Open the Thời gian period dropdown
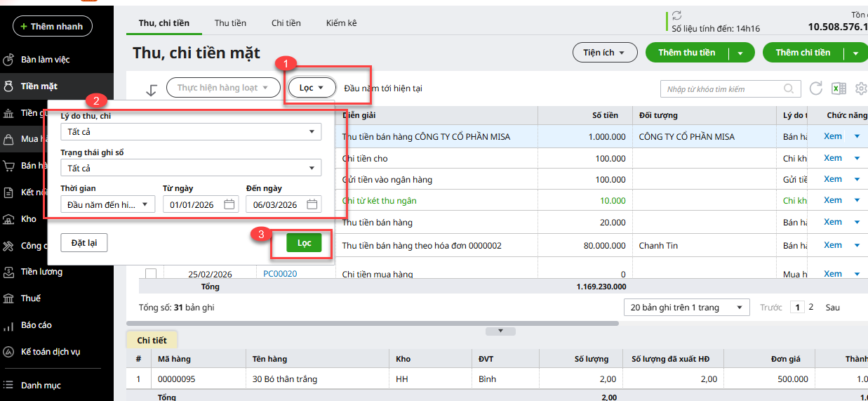The width and height of the screenshot is (868, 401). (x=108, y=204)
